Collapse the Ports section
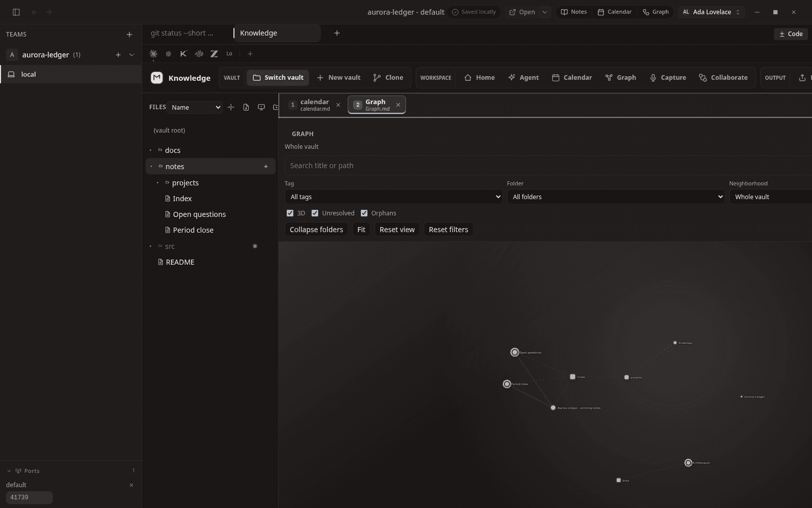Viewport: 812px width, 508px height. [x=9, y=471]
